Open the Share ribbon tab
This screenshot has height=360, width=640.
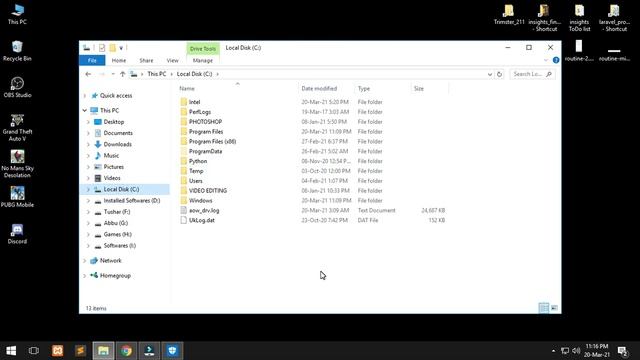[146, 60]
